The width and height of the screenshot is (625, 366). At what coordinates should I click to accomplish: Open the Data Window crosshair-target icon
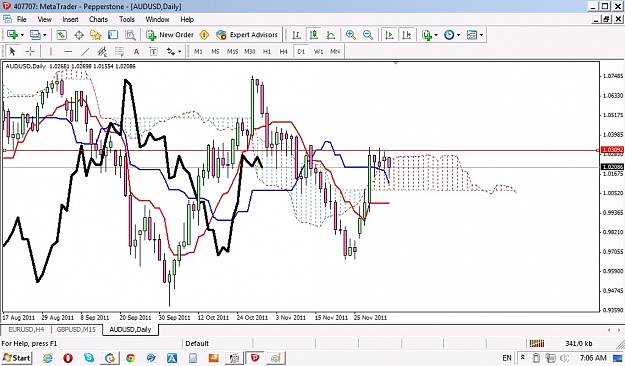pyautogui.click(x=79, y=35)
